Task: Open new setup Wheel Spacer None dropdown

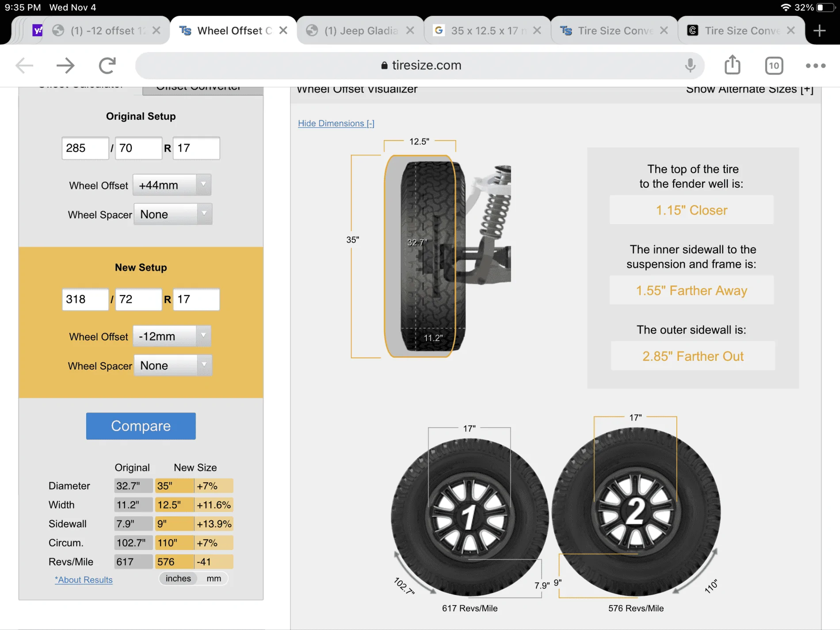Action: (x=173, y=366)
